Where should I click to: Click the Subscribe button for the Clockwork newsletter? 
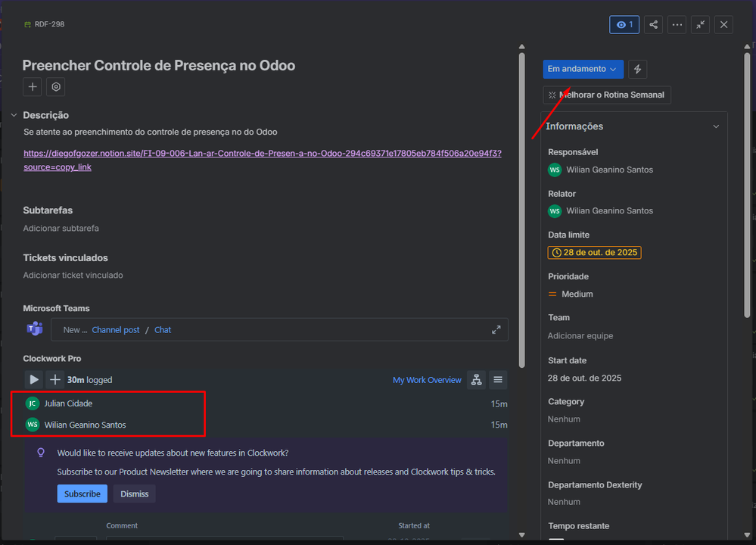(82, 493)
